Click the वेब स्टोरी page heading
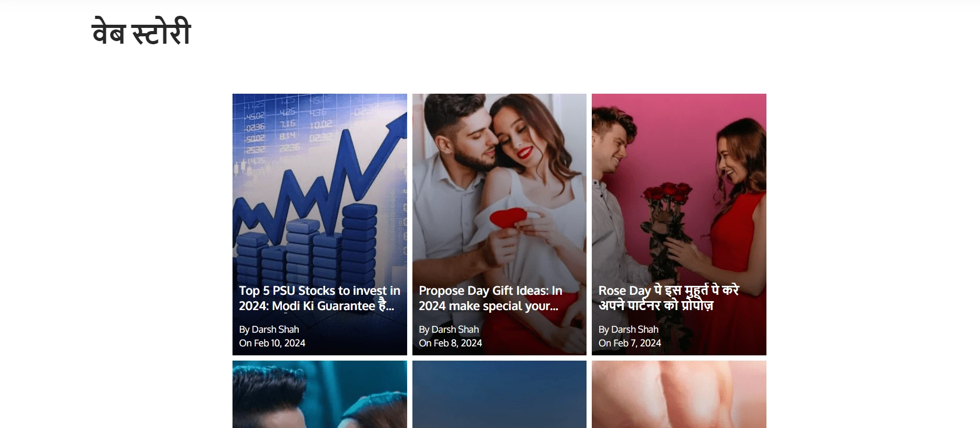The width and height of the screenshot is (980, 428). point(141,32)
